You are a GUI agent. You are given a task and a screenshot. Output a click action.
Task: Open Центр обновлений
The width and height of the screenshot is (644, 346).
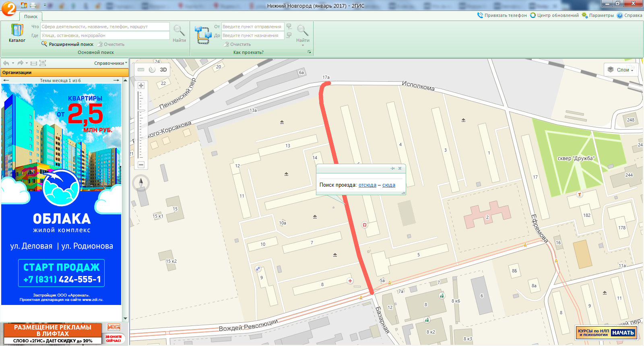click(554, 15)
